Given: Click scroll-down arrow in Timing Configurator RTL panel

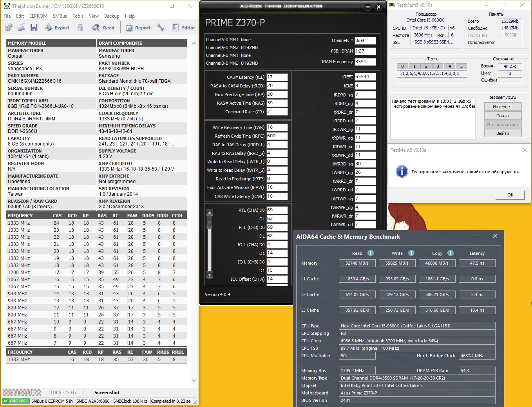Looking at the screenshot, I should click(x=210, y=275).
